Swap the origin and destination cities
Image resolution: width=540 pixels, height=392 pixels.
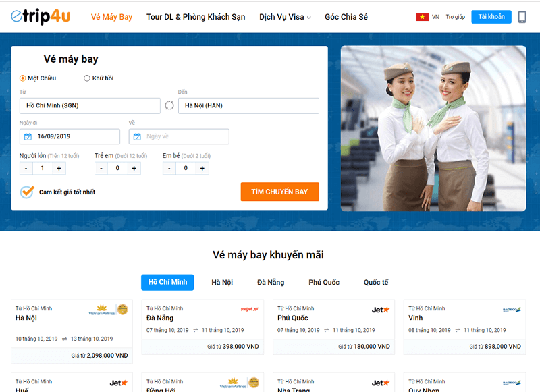click(x=169, y=106)
